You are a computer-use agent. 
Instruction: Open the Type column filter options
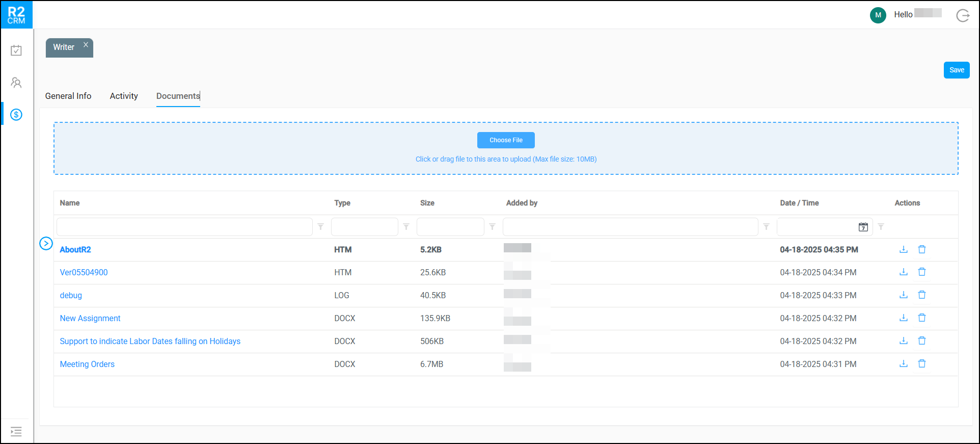[406, 227]
